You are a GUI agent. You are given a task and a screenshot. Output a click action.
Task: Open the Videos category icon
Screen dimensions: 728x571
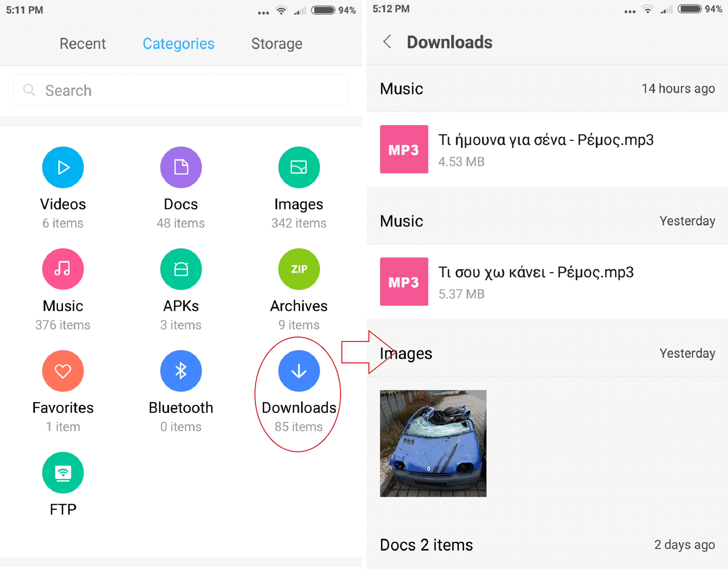click(x=63, y=167)
